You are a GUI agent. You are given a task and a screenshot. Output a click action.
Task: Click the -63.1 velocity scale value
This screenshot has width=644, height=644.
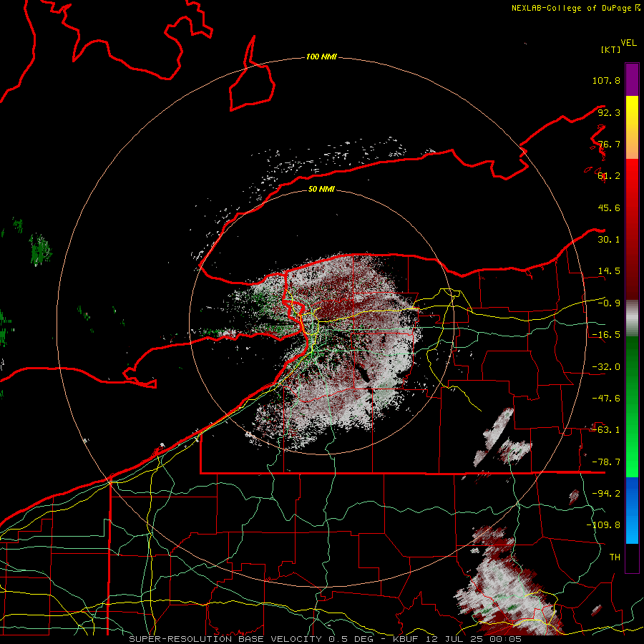pos(606,430)
